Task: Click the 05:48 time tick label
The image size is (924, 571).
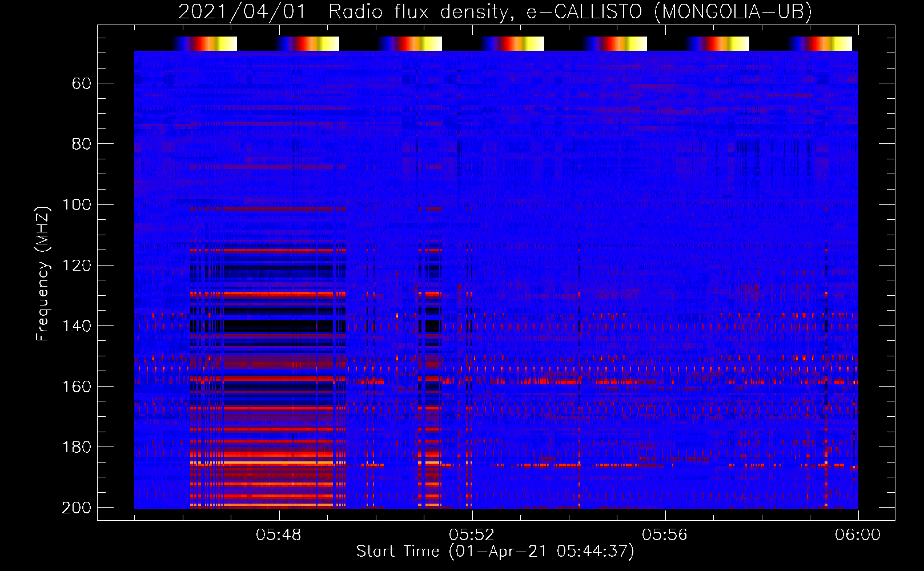Action: [279, 535]
